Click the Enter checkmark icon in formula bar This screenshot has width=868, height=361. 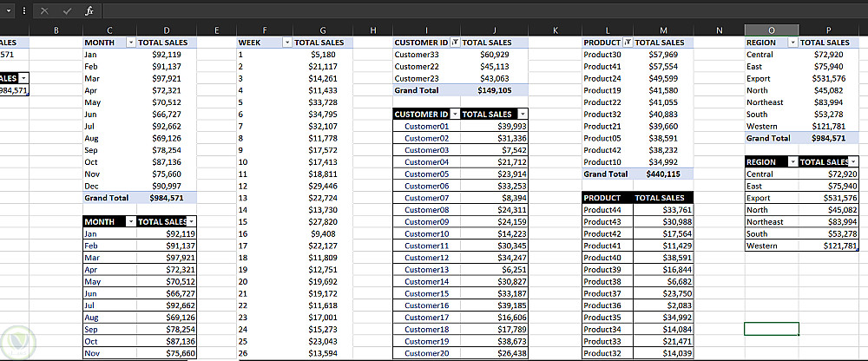[x=67, y=11]
